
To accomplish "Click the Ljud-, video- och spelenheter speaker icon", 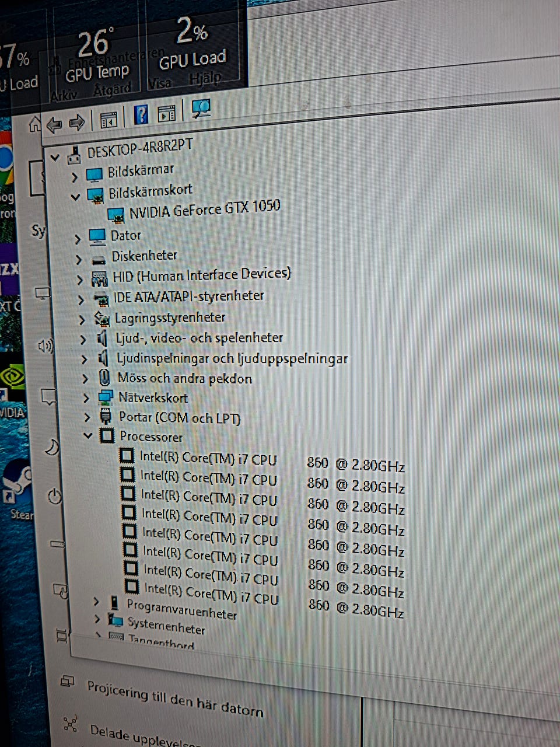I will 103,338.
